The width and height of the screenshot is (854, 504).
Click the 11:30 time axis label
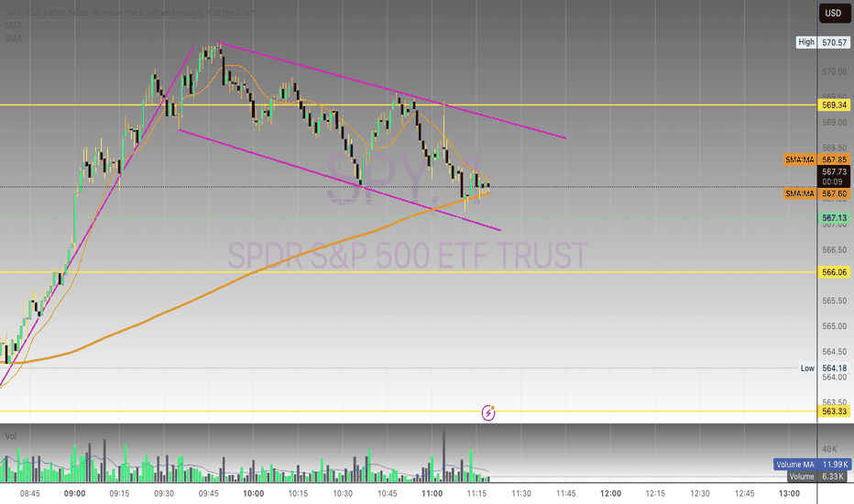521,494
